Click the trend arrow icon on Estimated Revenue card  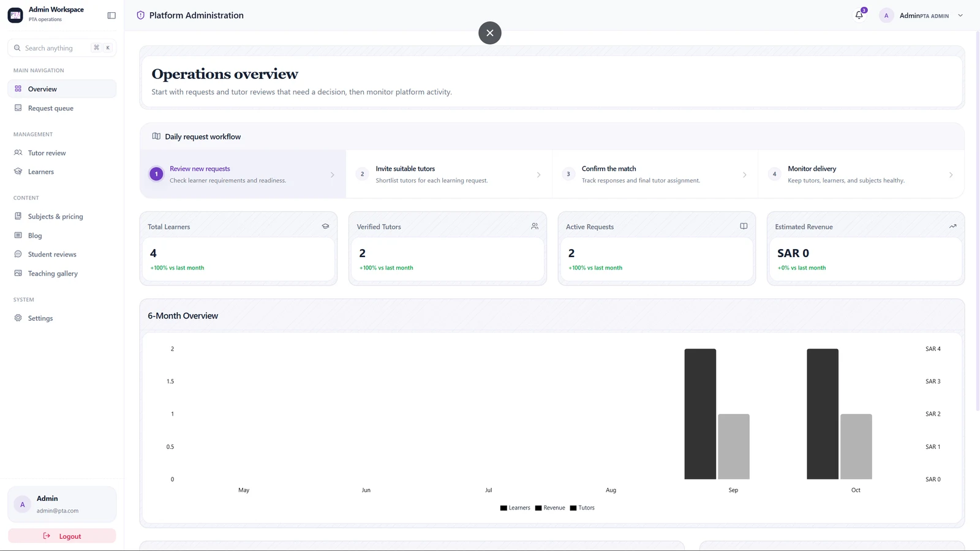953,227
